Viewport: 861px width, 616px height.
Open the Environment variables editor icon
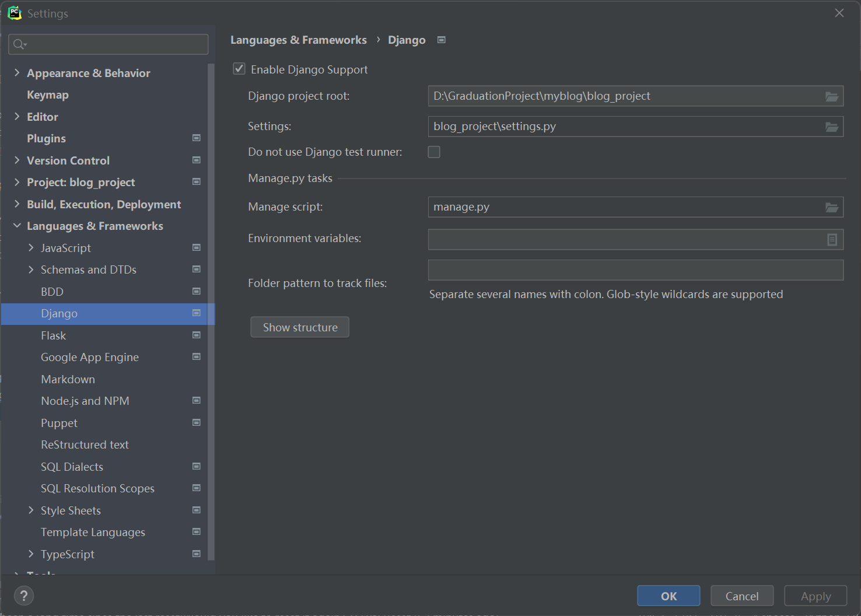pyautogui.click(x=832, y=239)
